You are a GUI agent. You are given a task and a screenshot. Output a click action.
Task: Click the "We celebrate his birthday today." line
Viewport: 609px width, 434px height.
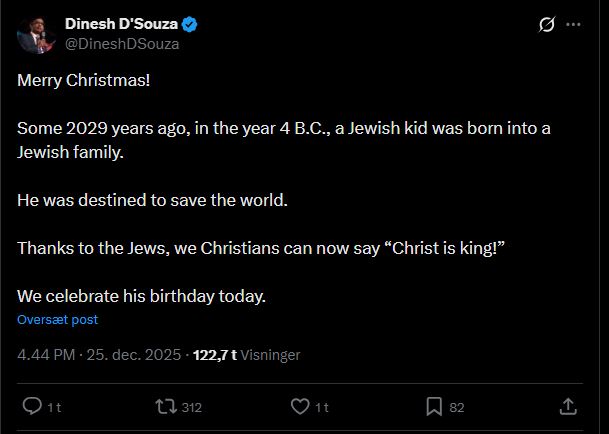[x=141, y=296]
